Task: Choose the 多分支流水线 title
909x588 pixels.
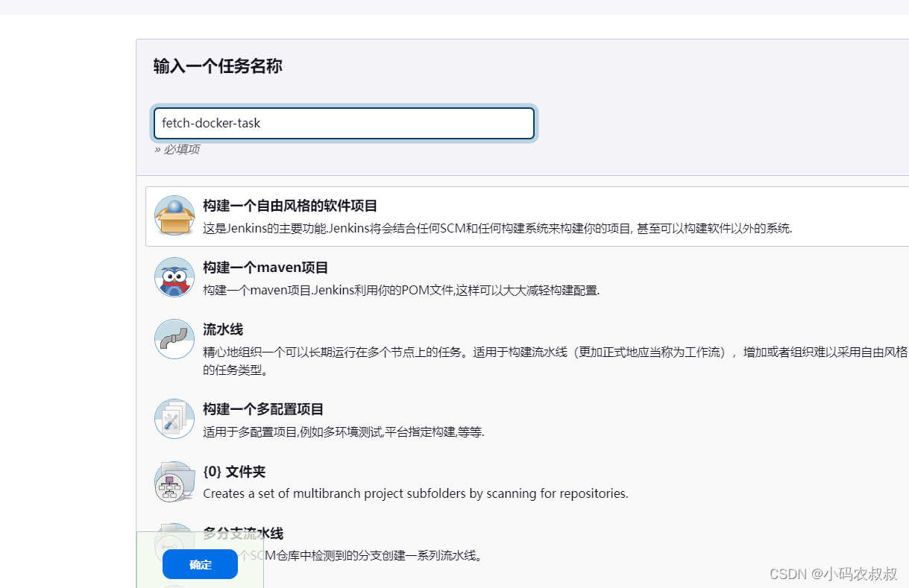Action: [x=243, y=534]
